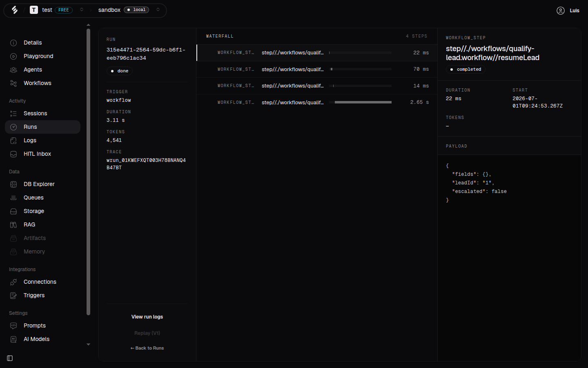Click the View run logs button
Image resolution: width=588 pixels, height=368 pixels.
147,317
